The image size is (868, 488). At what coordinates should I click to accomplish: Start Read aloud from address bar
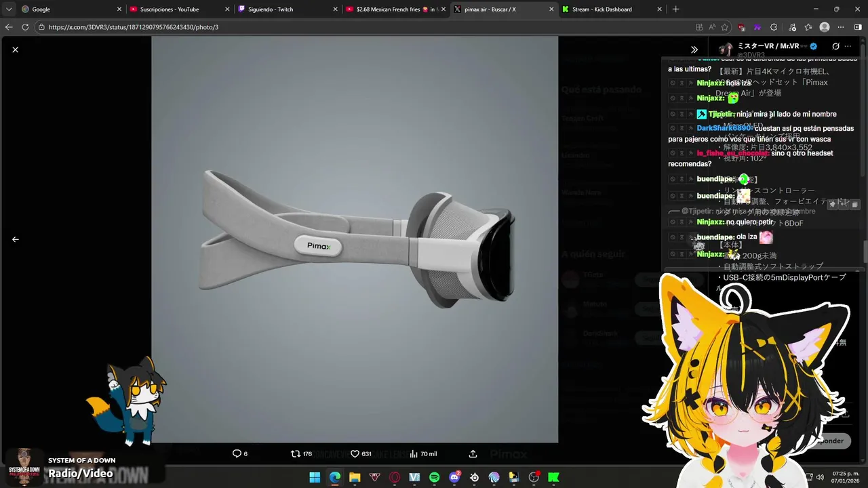(x=712, y=27)
